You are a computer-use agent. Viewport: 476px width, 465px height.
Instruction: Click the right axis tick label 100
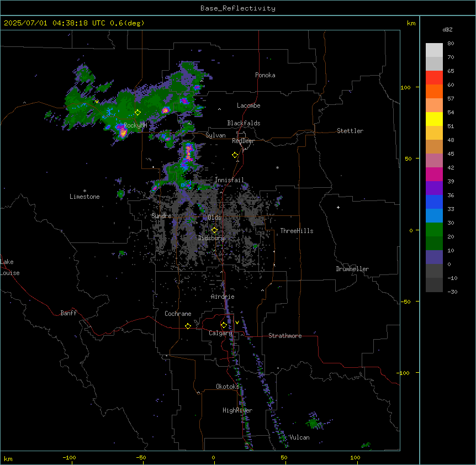(x=405, y=87)
